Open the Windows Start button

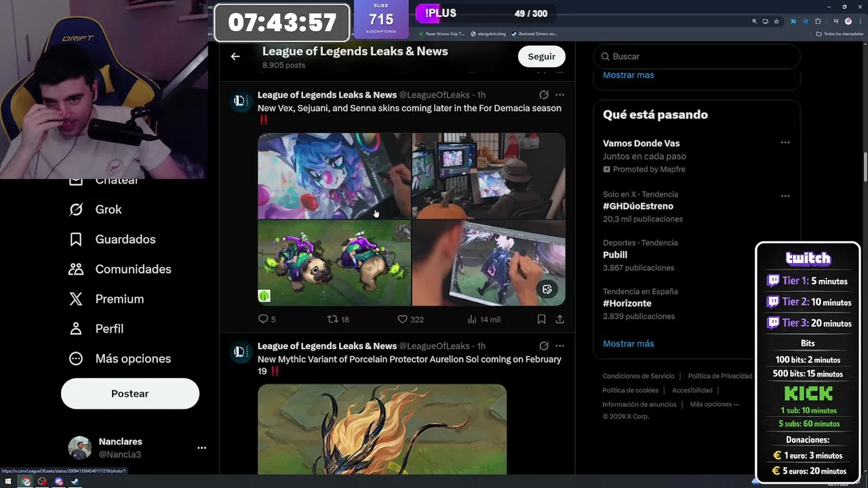(x=9, y=482)
